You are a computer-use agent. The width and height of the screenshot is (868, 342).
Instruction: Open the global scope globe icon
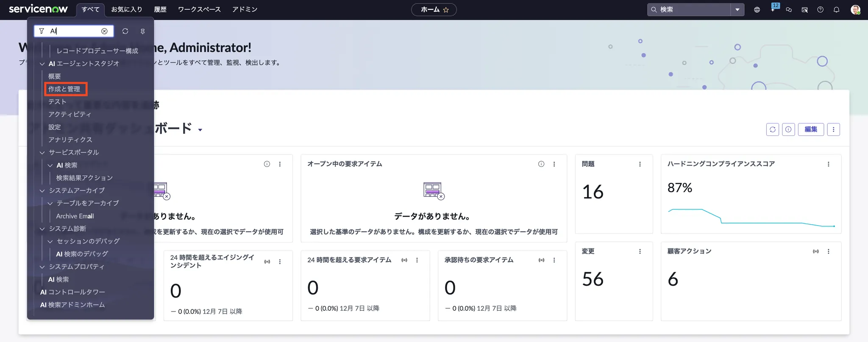(x=757, y=9)
